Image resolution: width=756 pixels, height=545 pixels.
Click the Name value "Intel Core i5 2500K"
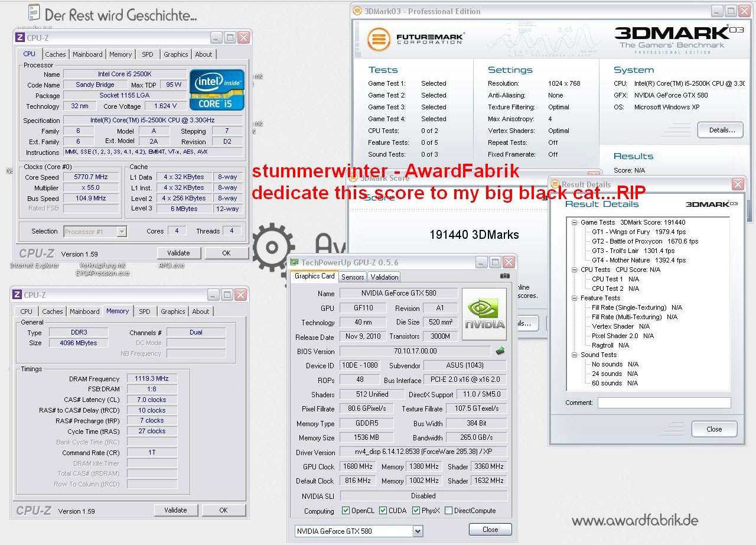point(125,74)
